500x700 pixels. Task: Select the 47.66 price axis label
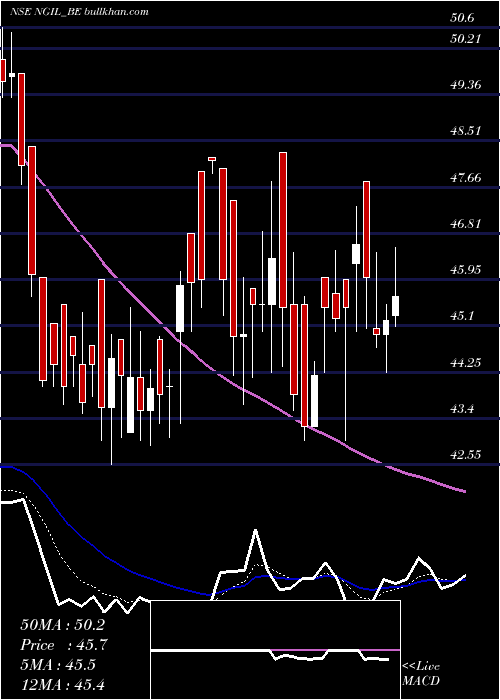466,178
